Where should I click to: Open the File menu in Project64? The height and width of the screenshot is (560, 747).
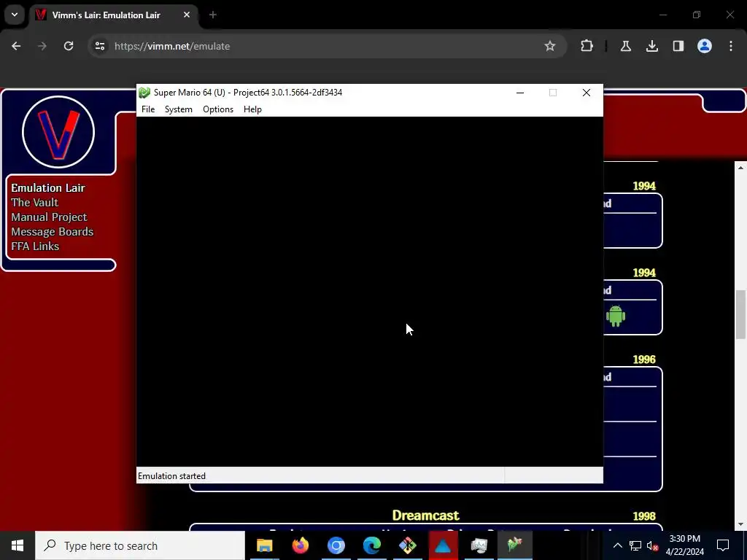click(148, 109)
